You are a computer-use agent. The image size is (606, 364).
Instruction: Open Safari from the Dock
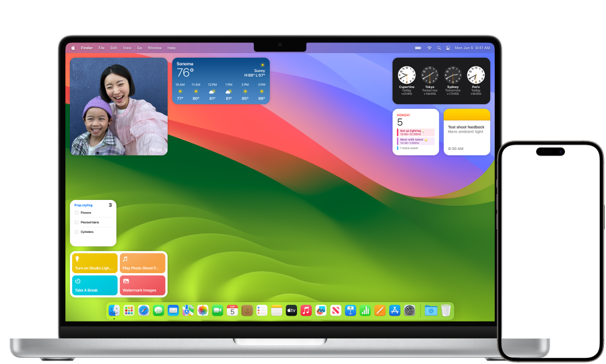point(143,310)
